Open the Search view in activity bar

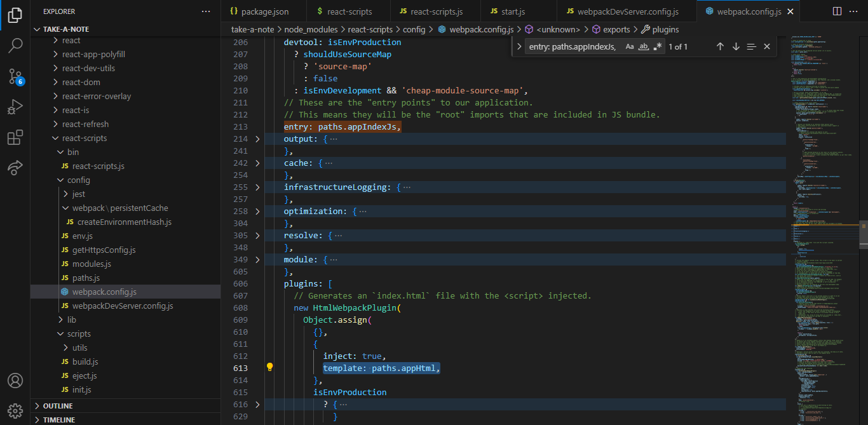point(15,45)
